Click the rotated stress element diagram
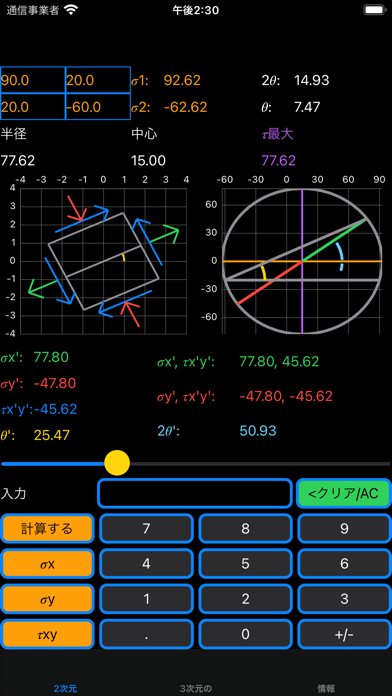 pyautogui.click(x=103, y=261)
